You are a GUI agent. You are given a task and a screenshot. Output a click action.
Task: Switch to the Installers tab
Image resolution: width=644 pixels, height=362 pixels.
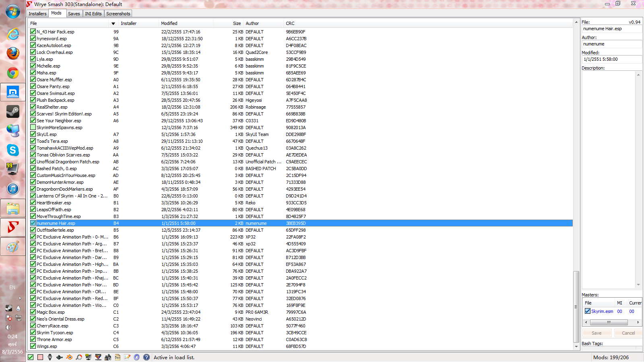[x=37, y=14]
